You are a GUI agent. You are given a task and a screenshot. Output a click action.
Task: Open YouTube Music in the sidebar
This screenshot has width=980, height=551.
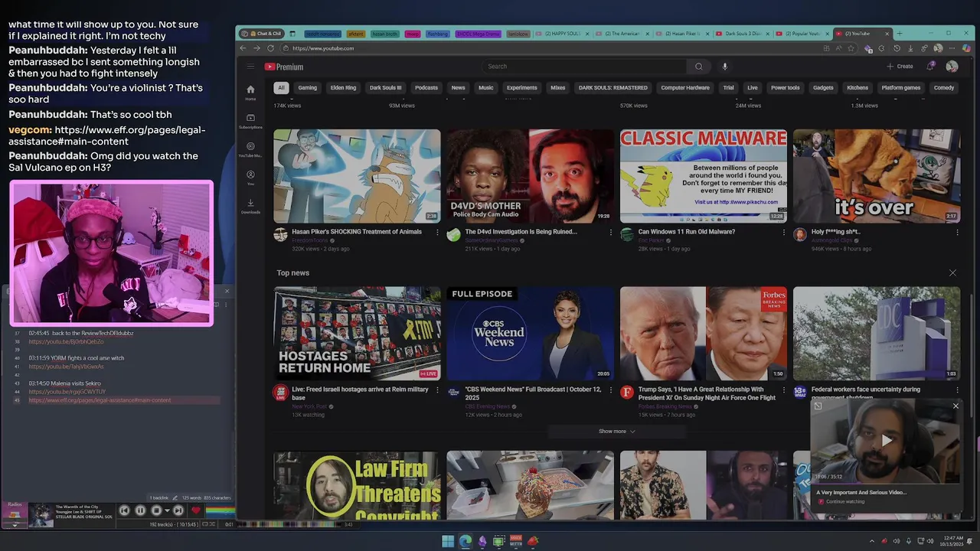click(250, 149)
